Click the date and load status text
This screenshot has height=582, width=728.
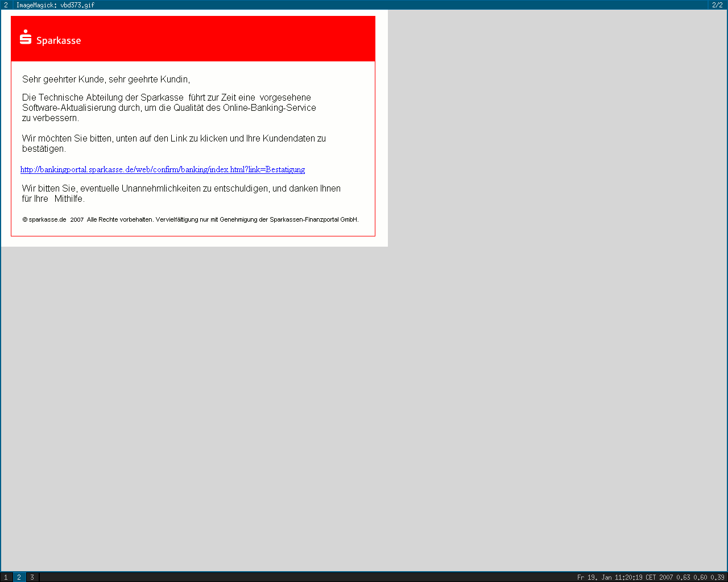point(651,577)
